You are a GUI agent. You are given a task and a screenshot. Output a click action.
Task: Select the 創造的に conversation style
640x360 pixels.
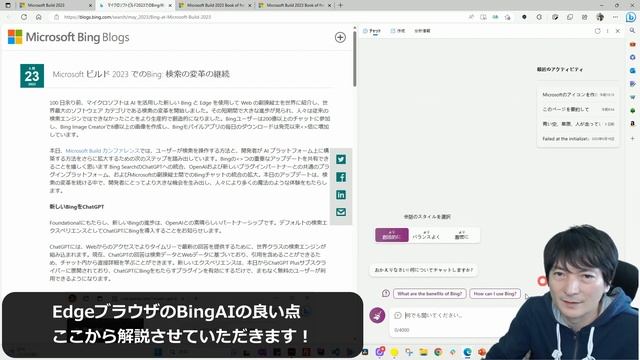point(391,235)
